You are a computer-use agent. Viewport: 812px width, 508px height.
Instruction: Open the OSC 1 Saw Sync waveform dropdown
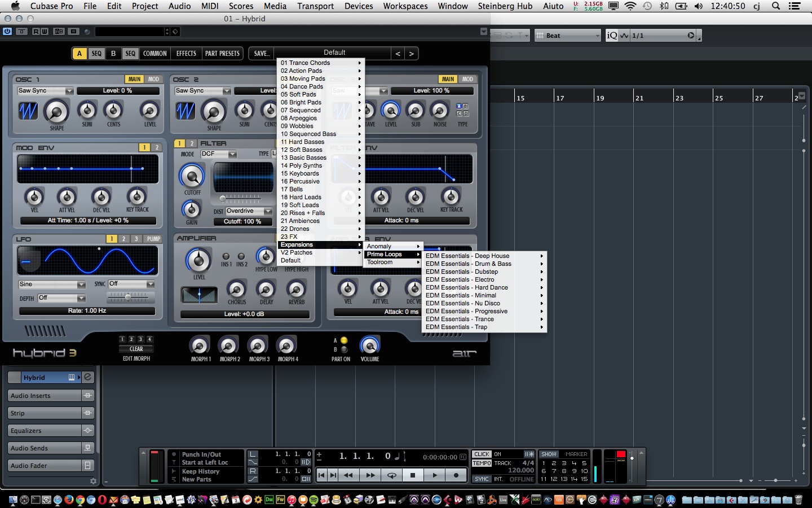click(45, 91)
